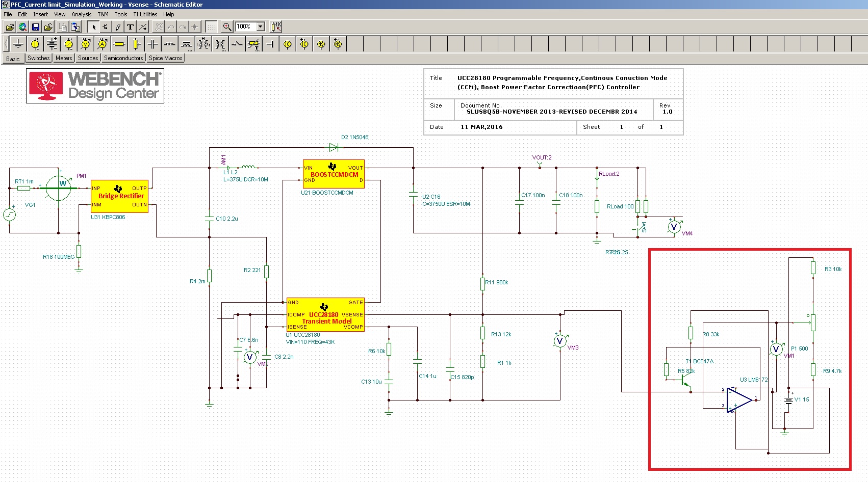The image size is (868, 482).
Task: Click the Copy icon in the toolbar
Action: 63,27
